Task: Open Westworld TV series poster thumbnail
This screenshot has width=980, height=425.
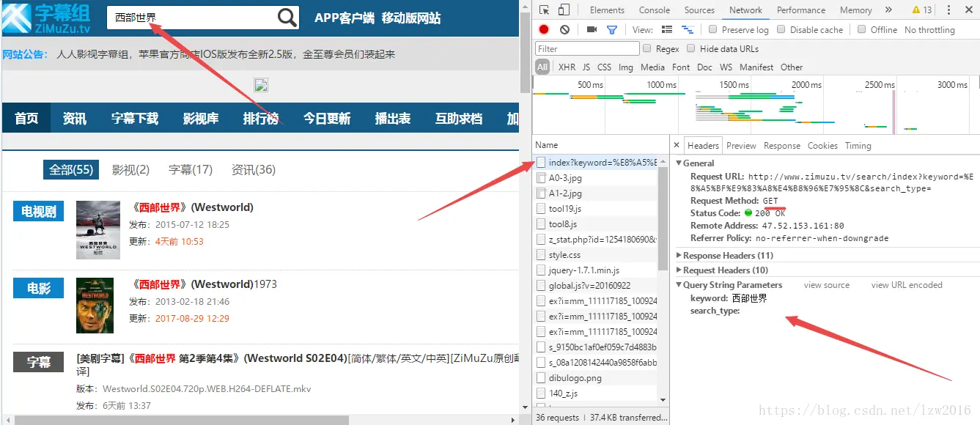Action: pos(98,229)
